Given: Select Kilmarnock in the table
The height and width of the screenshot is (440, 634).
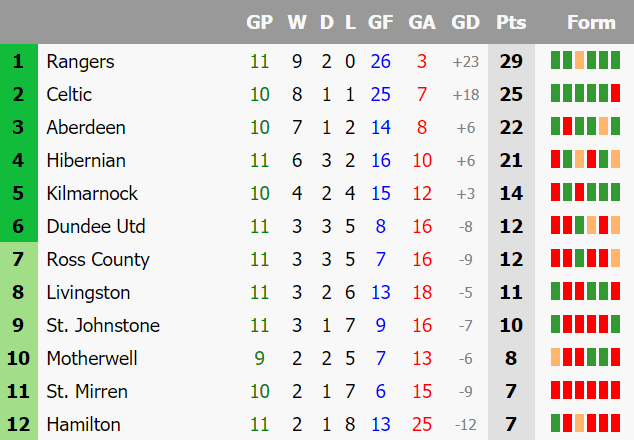Looking at the screenshot, I should point(92,193).
